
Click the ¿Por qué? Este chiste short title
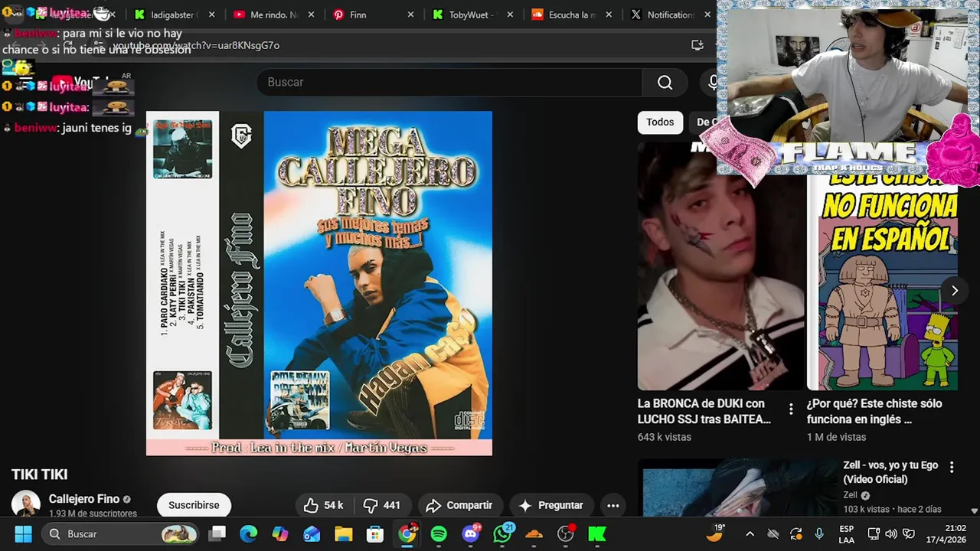pos(874,411)
